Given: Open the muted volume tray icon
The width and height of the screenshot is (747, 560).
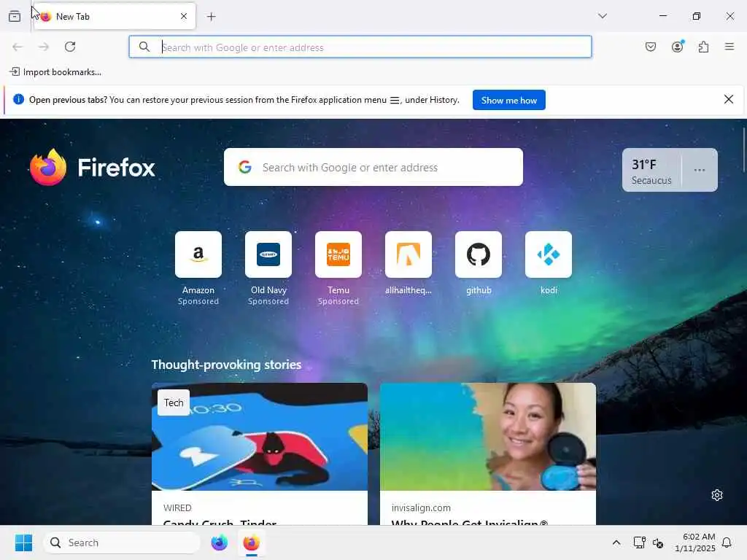Looking at the screenshot, I should click(x=658, y=542).
